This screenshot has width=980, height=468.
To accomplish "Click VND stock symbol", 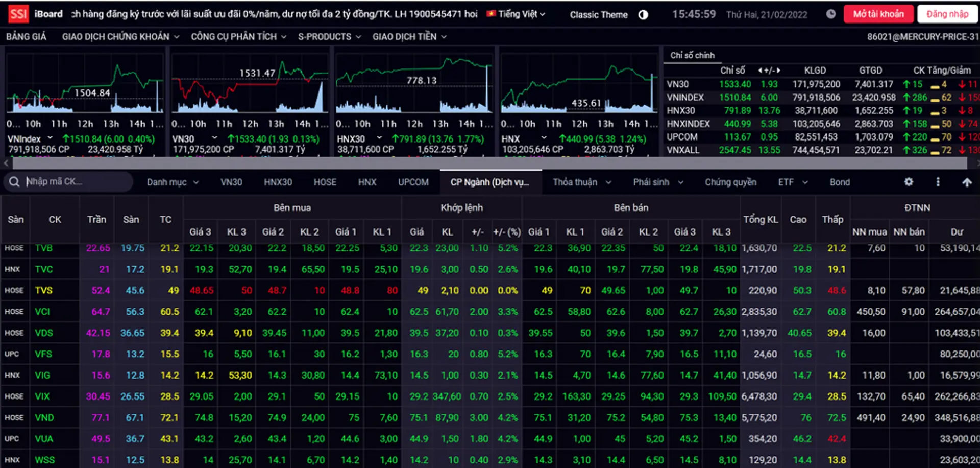I will (x=44, y=417).
